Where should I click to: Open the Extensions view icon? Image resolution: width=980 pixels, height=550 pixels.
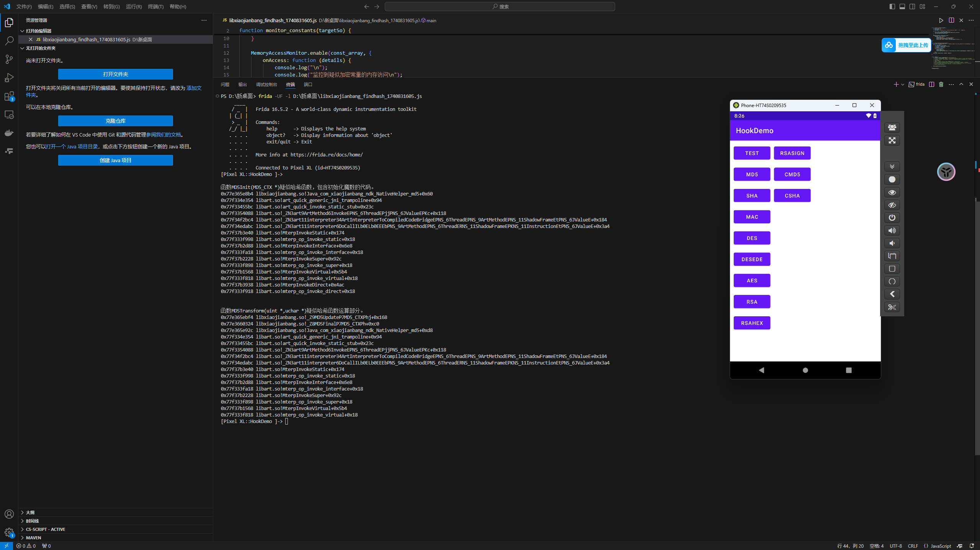9,96
